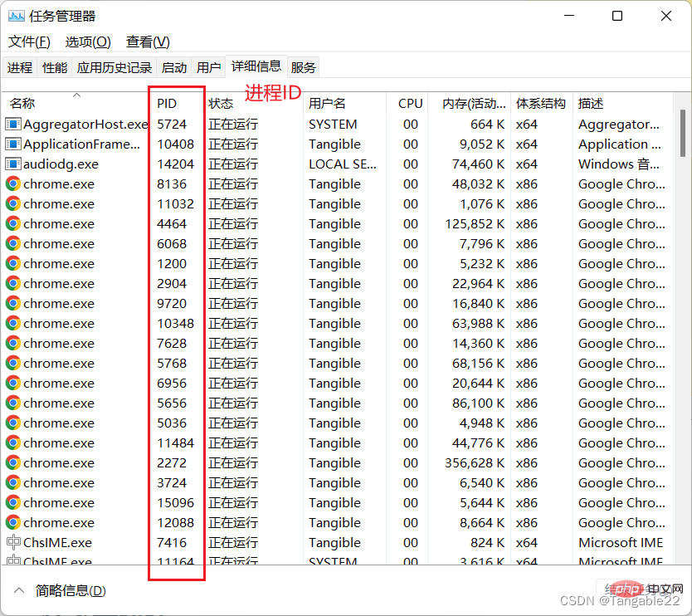Click the 125,852 K memory cell
The image size is (692, 616).
[x=475, y=223]
